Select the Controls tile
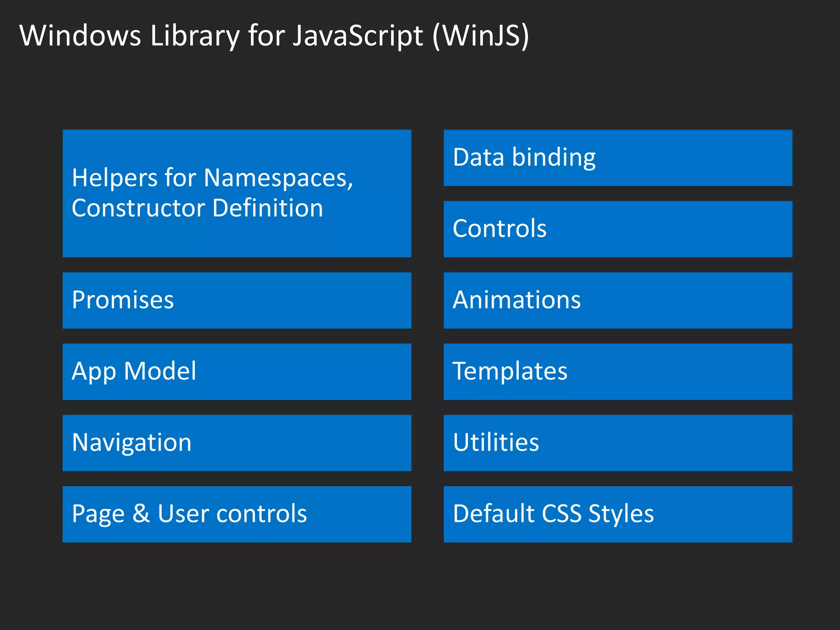Screen dimensions: 840x630 point(618,229)
